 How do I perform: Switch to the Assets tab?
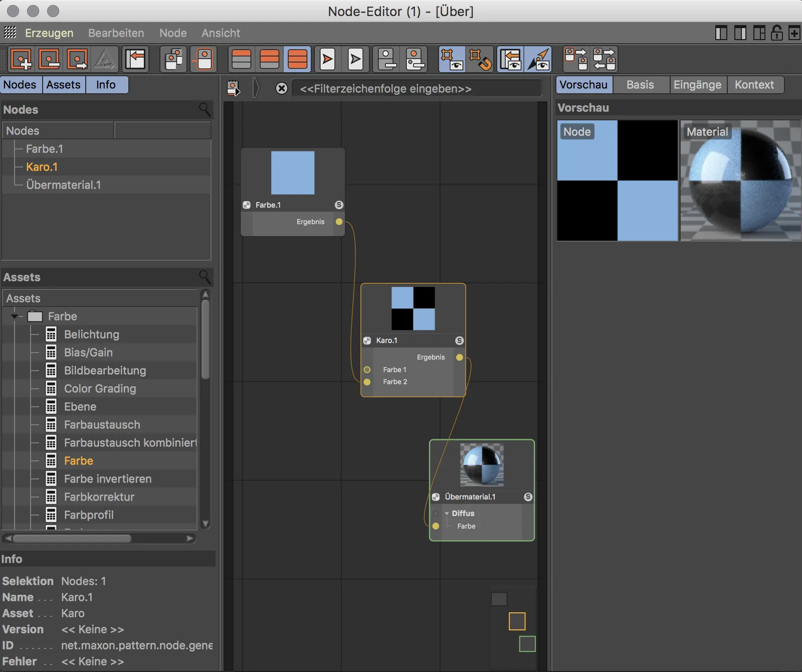pyautogui.click(x=64, y=85)
